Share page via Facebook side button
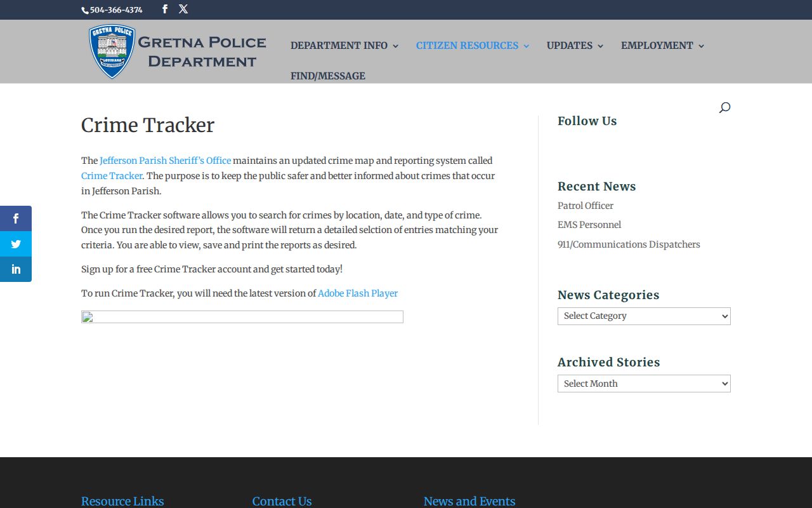 [16, 218]
